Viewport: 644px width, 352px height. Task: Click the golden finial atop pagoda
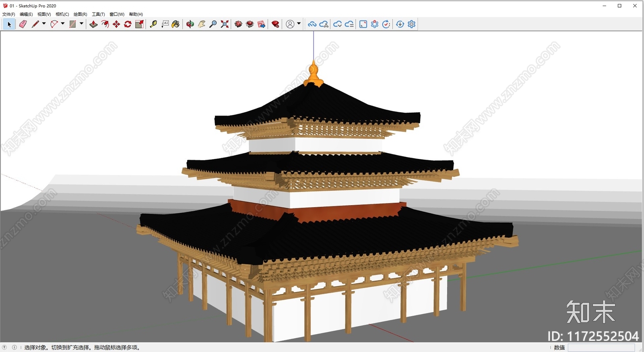[x=314, y=74]
